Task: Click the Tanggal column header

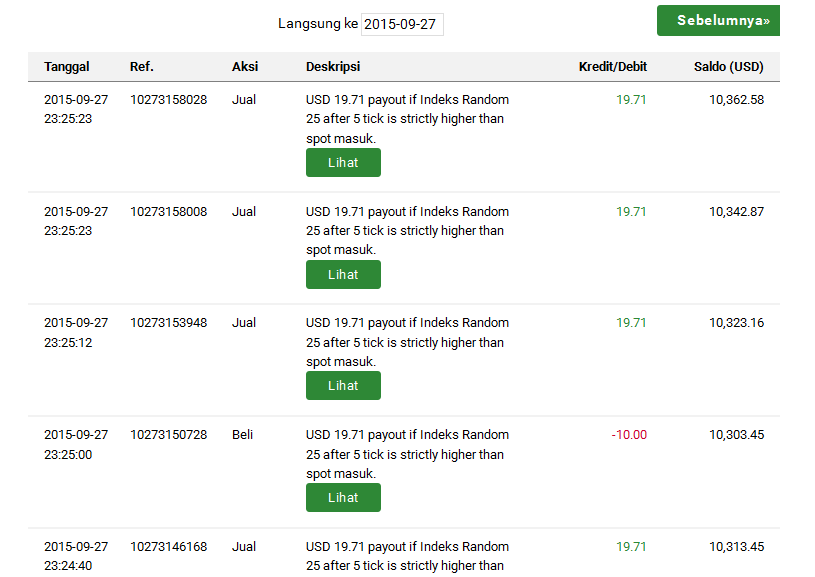Action: click(67, 67)
